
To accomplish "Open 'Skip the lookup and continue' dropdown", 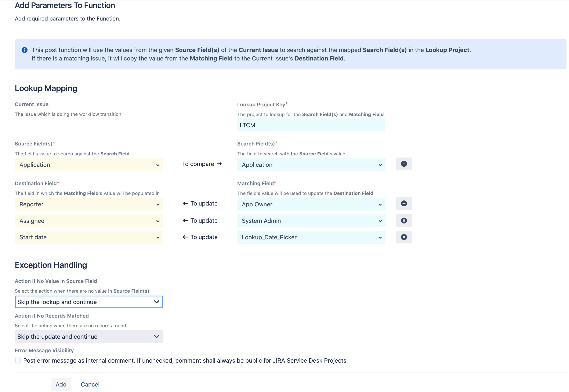I will [x=89, y=302].
